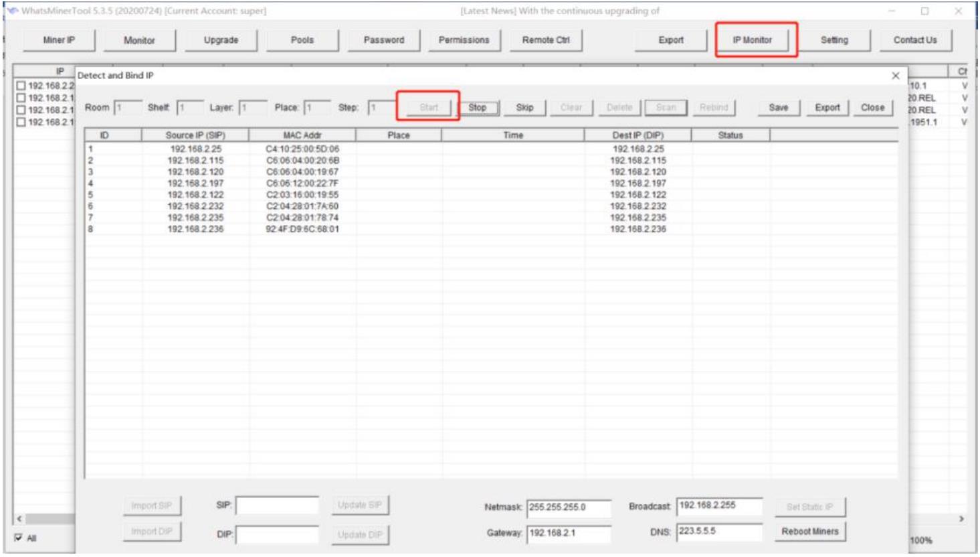Click the Miner IP toolbar button

click(59, 40)
